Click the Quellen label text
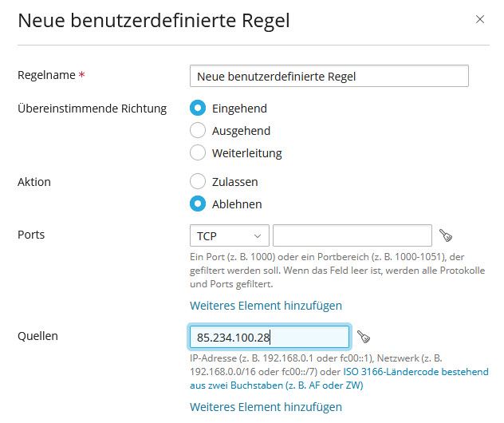 tap(38, 336)
